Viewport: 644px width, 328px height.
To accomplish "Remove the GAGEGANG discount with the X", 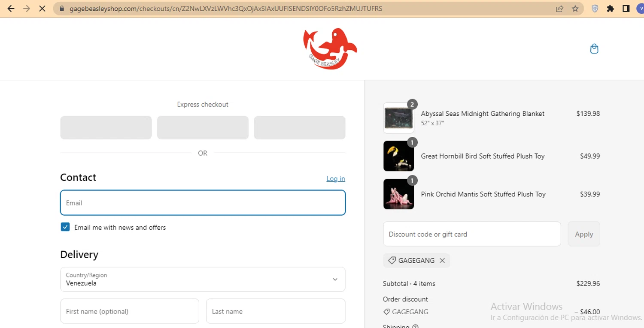I will 442,260.
